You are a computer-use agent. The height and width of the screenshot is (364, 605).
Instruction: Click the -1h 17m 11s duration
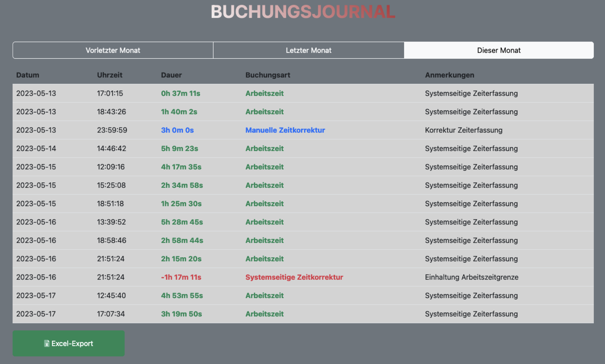(x=181, y=277)
